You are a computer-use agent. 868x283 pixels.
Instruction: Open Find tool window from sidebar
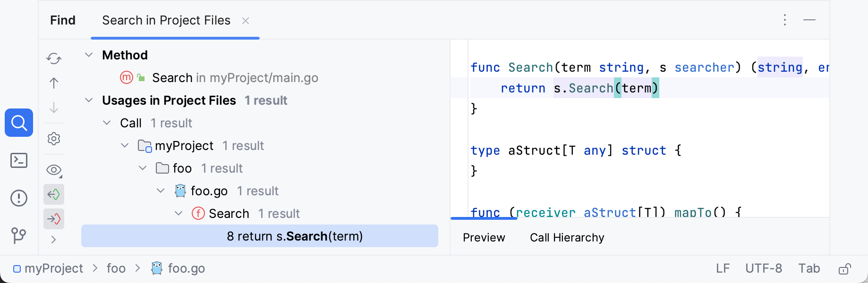coord(19,123)
